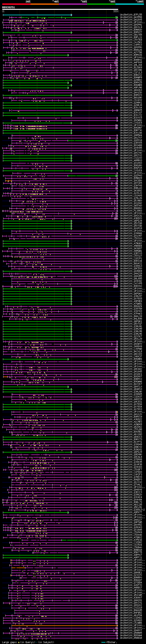Open hit UniRef100_Q43558
The width and height of the screenshot is (146, 644).
(x=131, y=17)
